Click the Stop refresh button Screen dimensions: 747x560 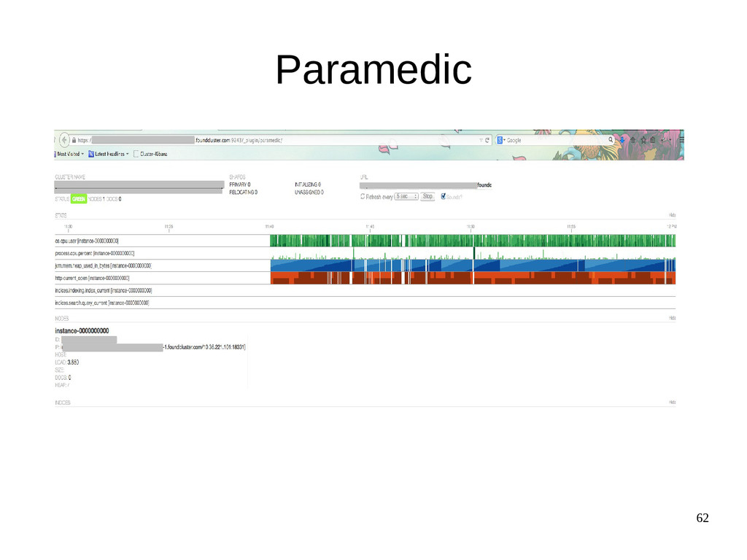click(427, 197)
